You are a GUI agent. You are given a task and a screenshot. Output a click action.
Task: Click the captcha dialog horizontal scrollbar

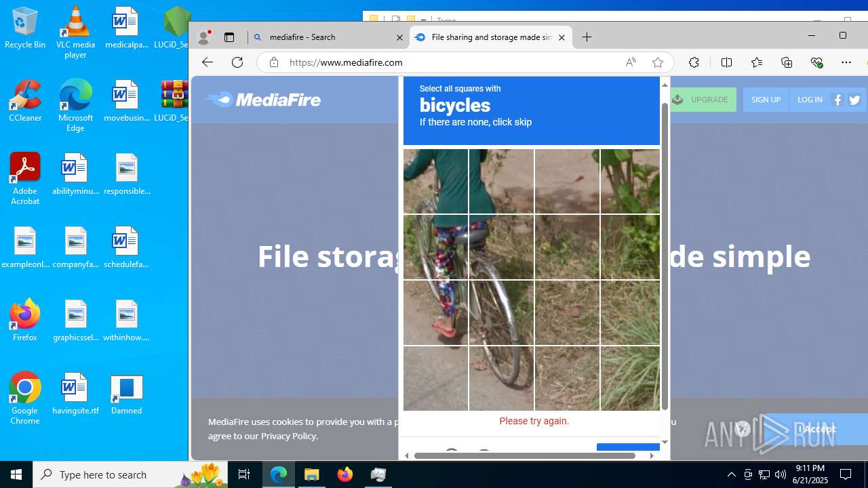(x=525, y=455)
